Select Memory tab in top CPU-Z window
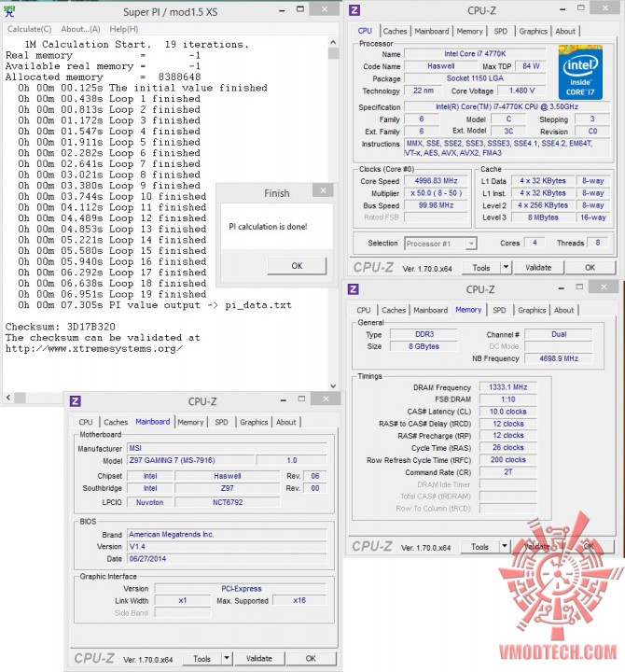Viewport: 625px width, 672px height. (x=469, y=32)
